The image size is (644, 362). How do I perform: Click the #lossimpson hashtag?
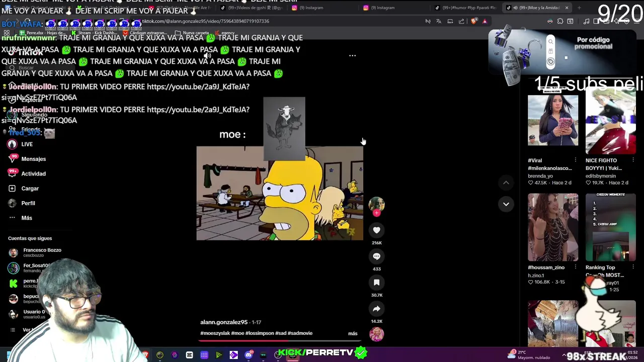(x=260, y=333)
